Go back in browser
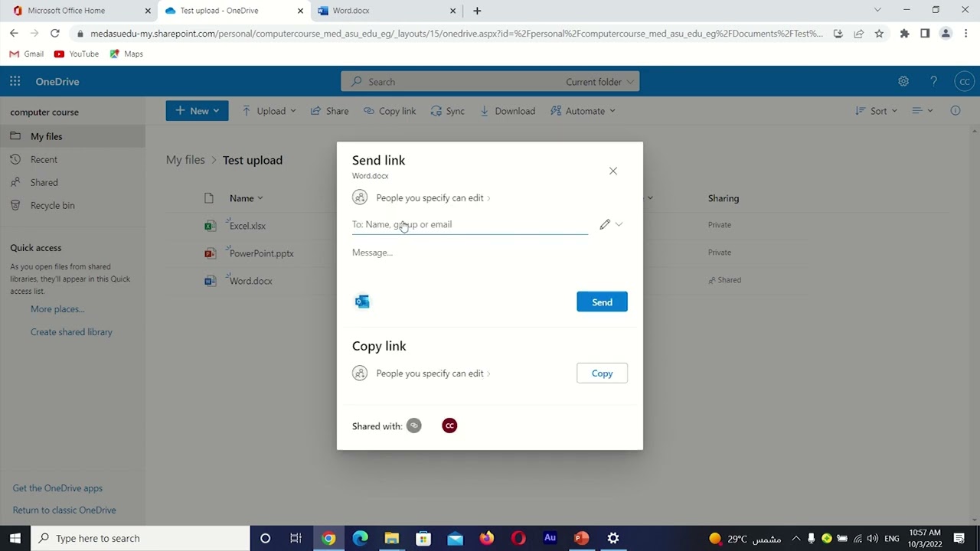Viewport: 980px width, 551px height. coord(14,34)
